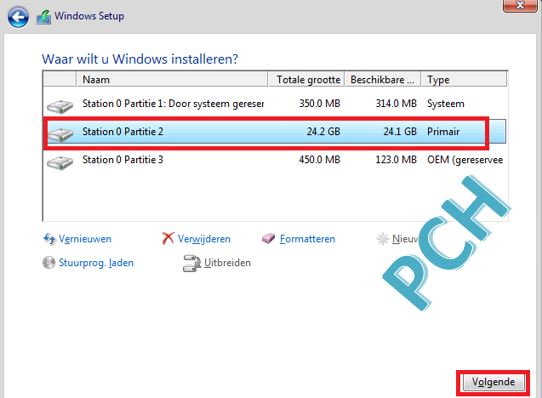Select Station 0 Partitie 3 OEM row
542x398 pixels.
pos(275,160)
